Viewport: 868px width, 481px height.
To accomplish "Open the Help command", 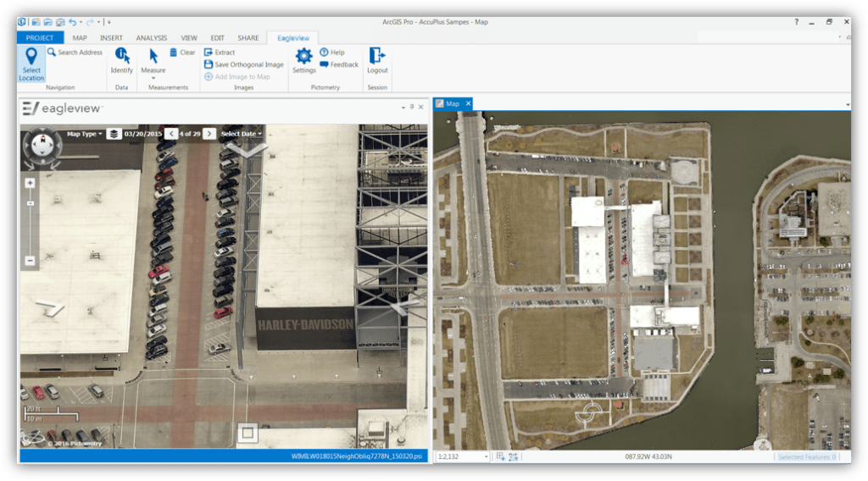I will 332,53.
